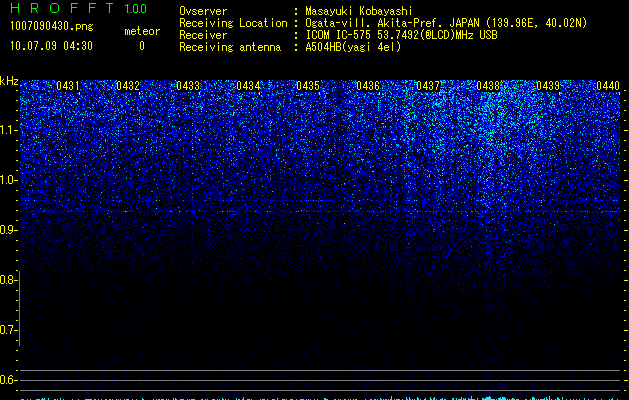Select the name Masayuki Kobayashi
Image resolution: width=629 pixels, height=400 pixels.
coord(359,11)
